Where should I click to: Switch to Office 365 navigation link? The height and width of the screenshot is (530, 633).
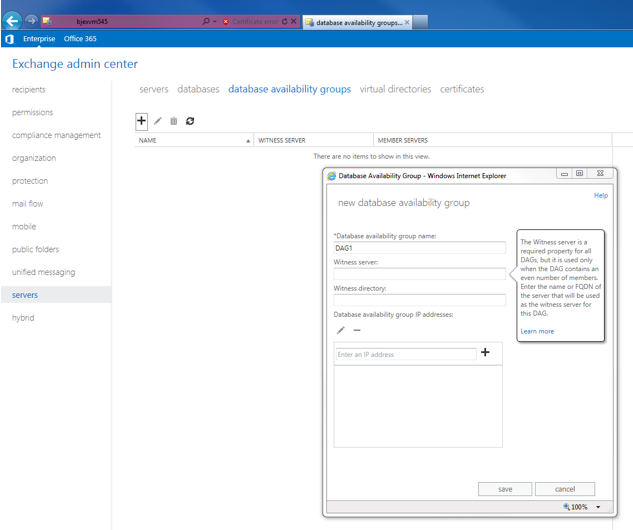[x=80, y=39]
